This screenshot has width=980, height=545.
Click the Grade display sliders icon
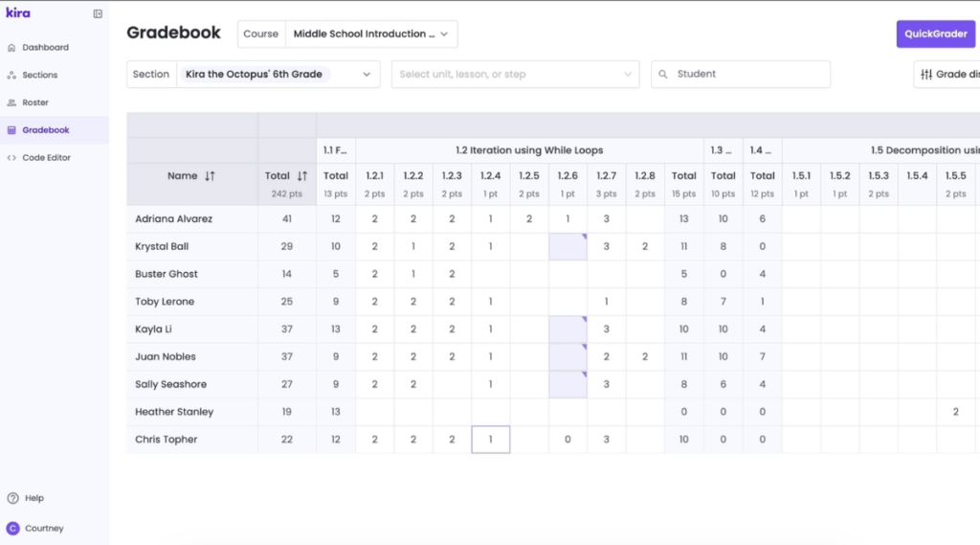(926, 74)
